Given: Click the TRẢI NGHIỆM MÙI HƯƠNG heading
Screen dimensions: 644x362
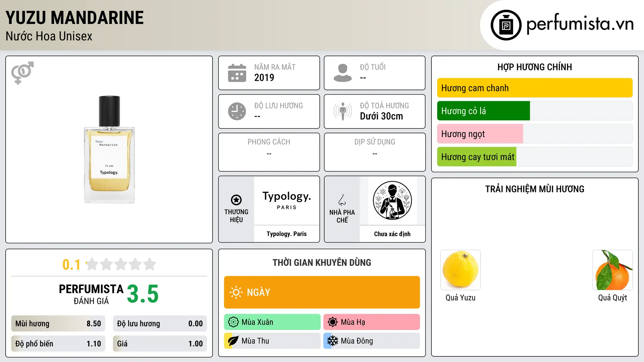Looking at the screenshot, I should pyautogui.click(x=535, y=189).
